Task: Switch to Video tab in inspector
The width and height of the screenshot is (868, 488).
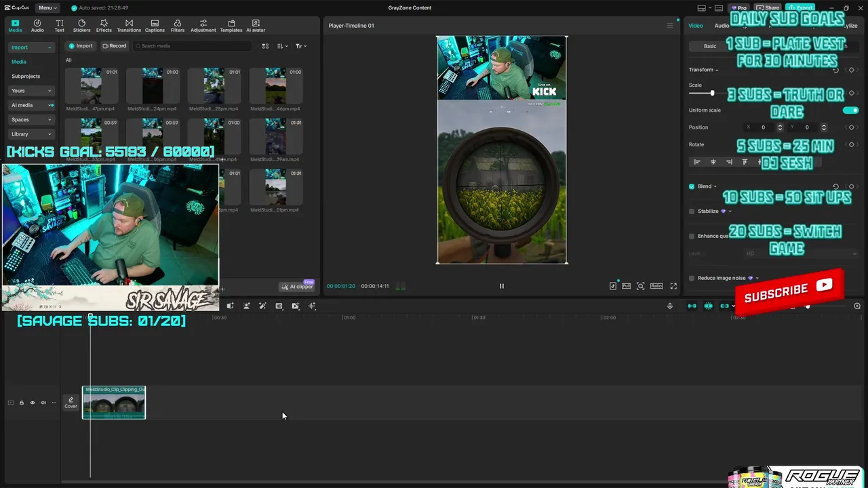Action: tap(696, 26)
